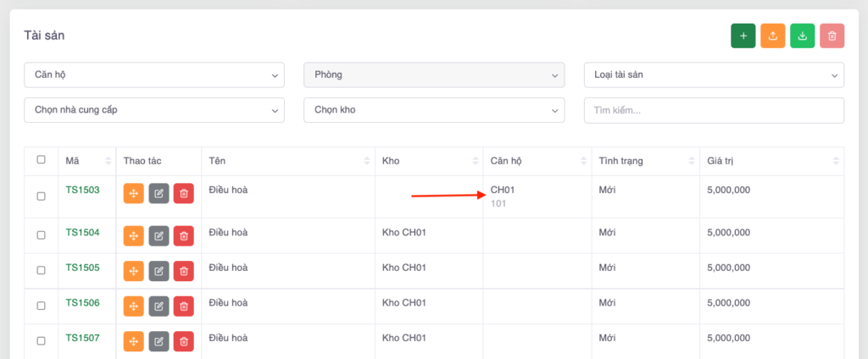Click the orange upload icon button

(x=772, y=36)
